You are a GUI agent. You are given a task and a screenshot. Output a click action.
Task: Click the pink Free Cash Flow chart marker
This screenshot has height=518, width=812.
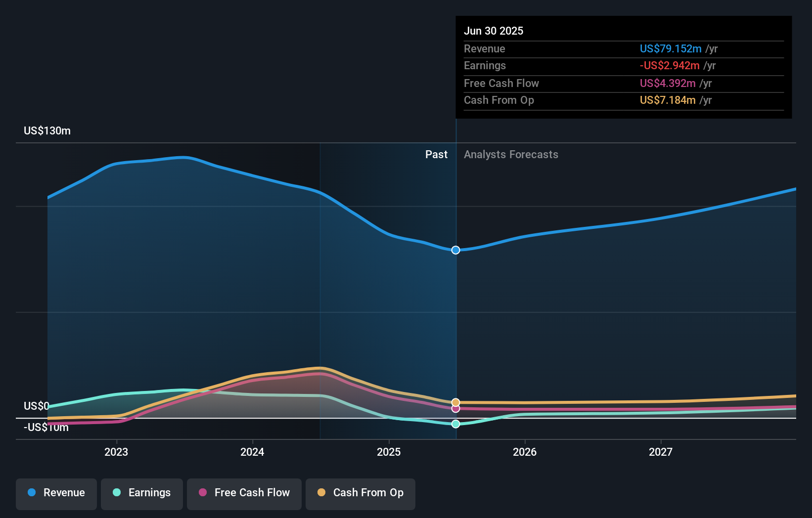(x=455, y=409)
